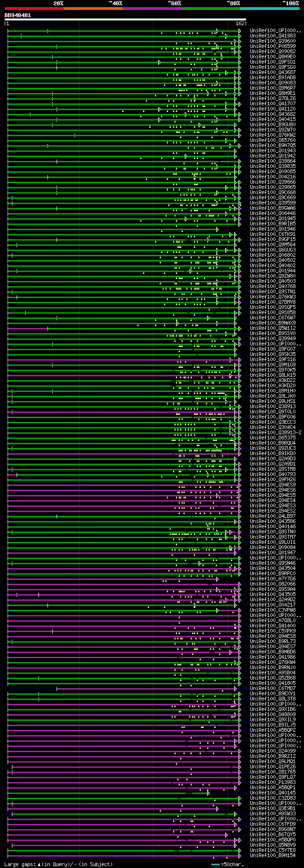Select hit label UniRef100_Q8LK15

[273, 375]
